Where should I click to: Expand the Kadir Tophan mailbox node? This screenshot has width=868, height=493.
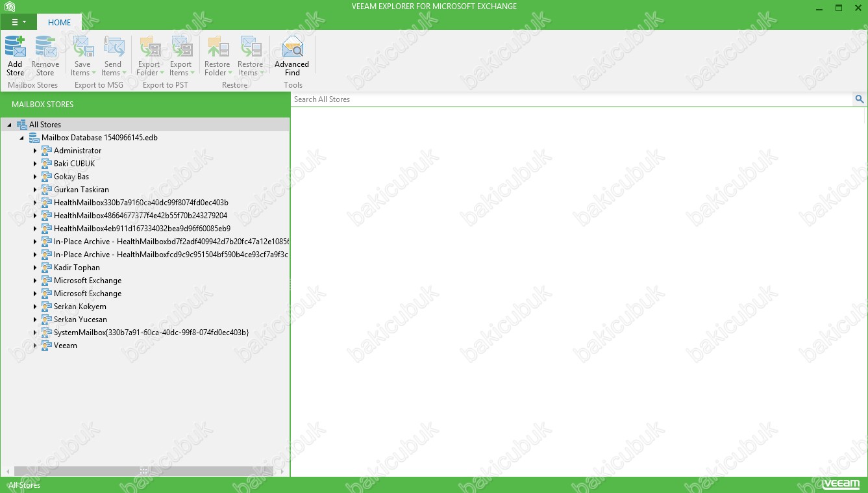point(35,268)
